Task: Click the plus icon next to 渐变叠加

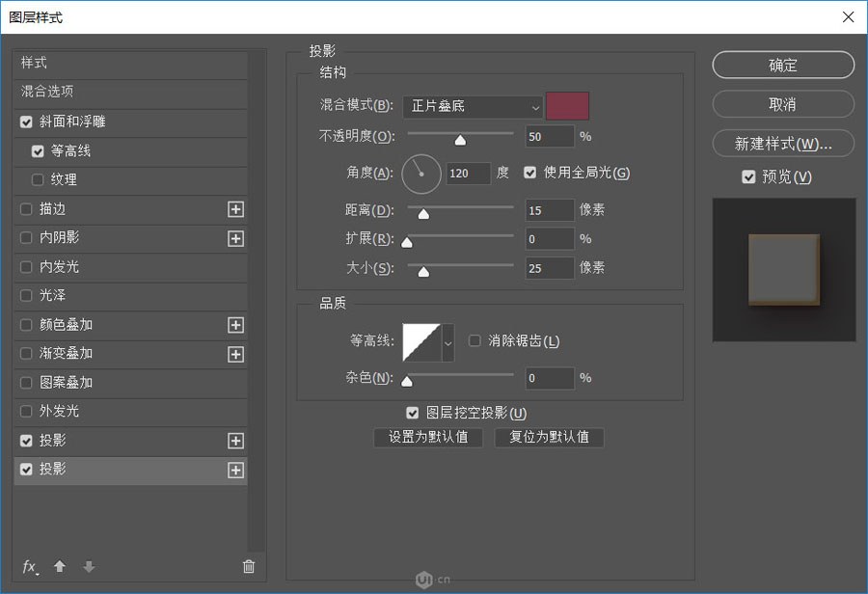Action: pyautogui.click(x=235, y=354)
